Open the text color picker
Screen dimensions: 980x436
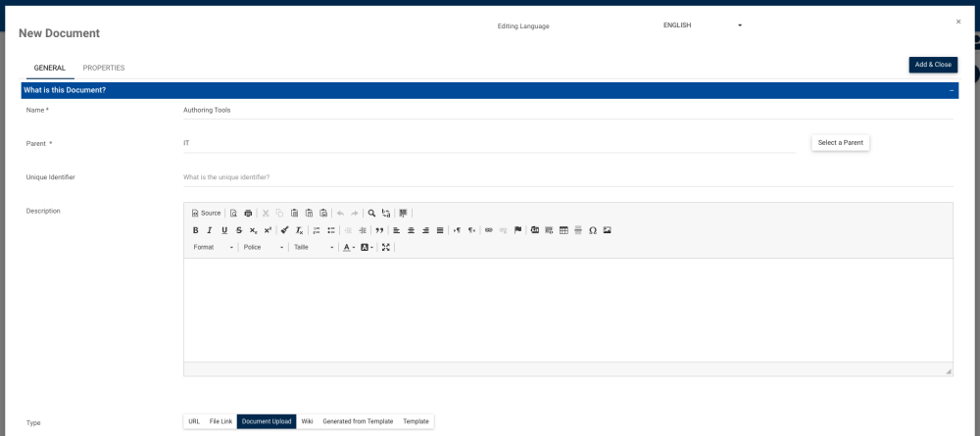click(x=349, y=247)
